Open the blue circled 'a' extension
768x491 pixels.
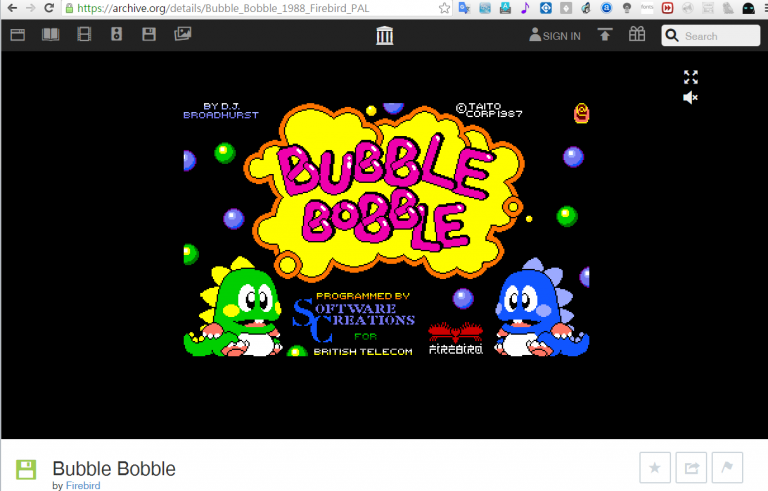(606, 8)
